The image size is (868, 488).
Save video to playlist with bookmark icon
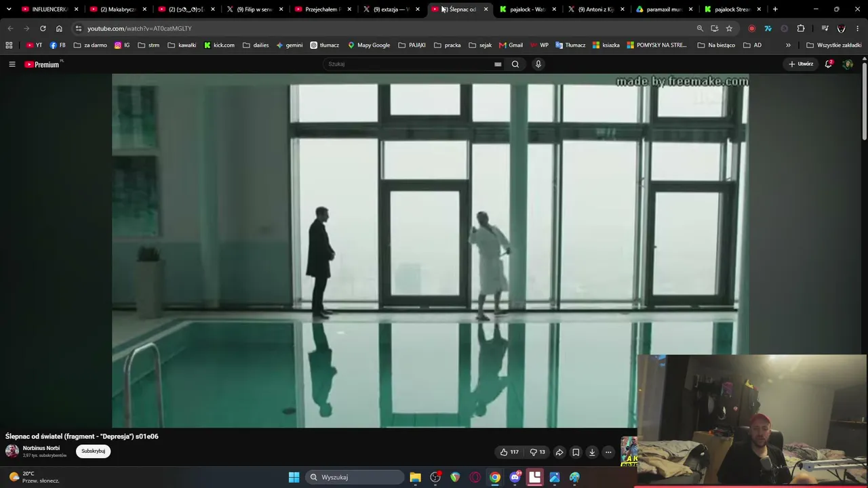click(576, 452)
